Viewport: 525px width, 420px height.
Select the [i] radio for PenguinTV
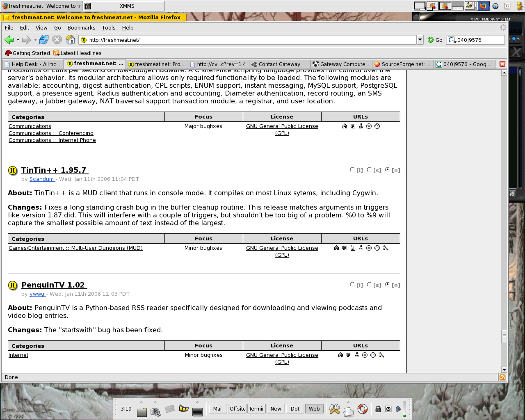(352, 285)
